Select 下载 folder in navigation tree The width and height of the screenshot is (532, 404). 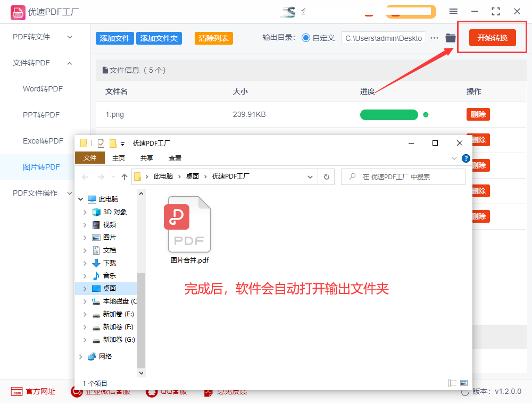109,263
